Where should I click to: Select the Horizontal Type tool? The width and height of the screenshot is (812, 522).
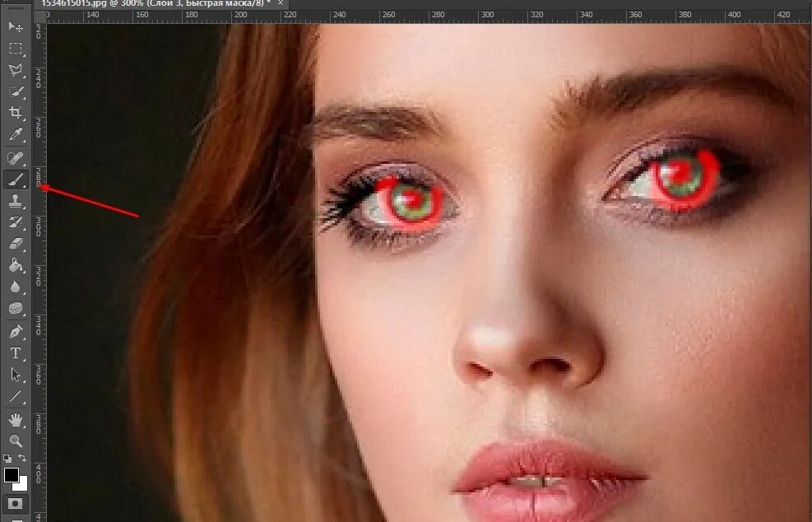[x=16, y=353]
